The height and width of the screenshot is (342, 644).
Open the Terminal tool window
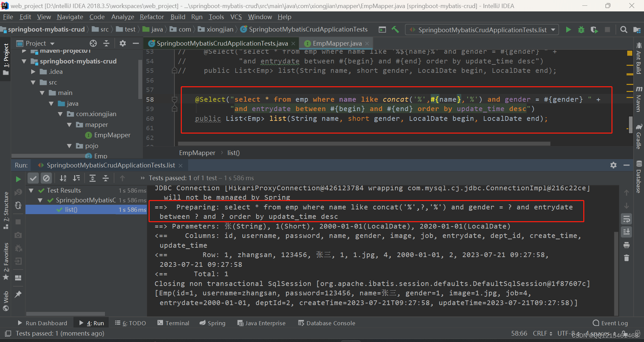(173, 323)
